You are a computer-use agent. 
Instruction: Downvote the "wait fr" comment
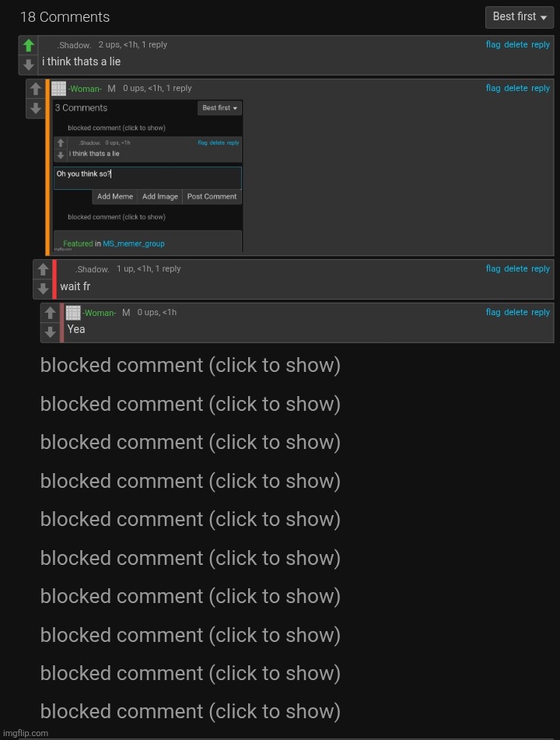click(43, 289)
